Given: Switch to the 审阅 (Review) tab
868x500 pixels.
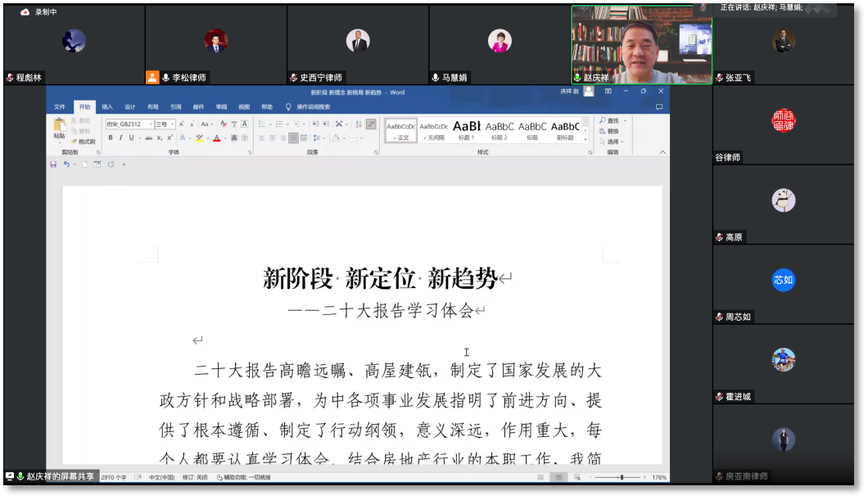Looking at the screenshot, I should coord(221,106).
